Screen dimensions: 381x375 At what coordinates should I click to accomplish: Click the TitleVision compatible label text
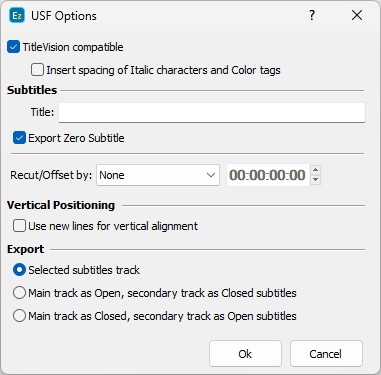73,47
